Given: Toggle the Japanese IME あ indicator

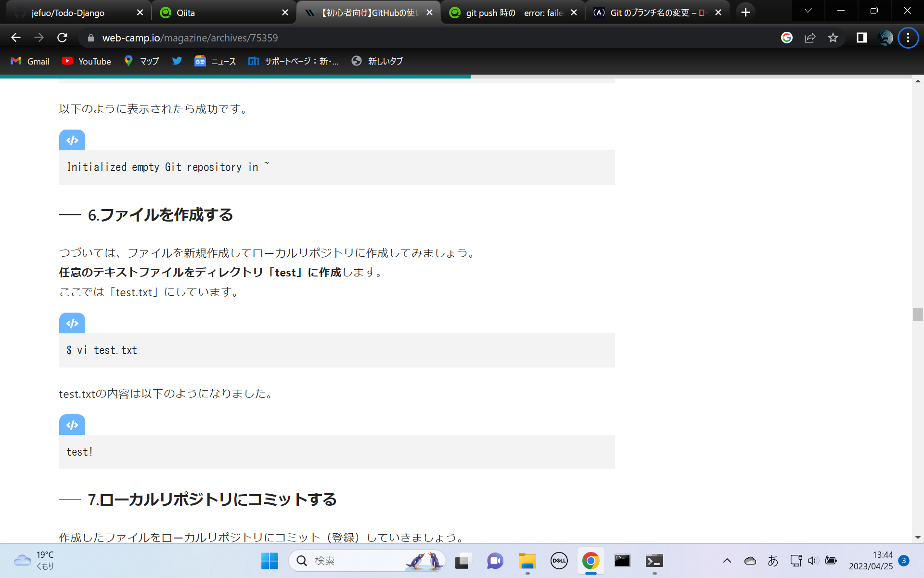Looking at the screenshot, I should pyautogui.click(x=773, y=561).
